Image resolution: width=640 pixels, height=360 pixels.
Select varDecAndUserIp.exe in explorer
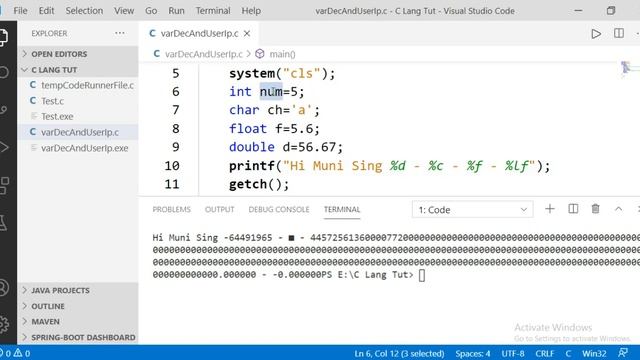(78, 148)
